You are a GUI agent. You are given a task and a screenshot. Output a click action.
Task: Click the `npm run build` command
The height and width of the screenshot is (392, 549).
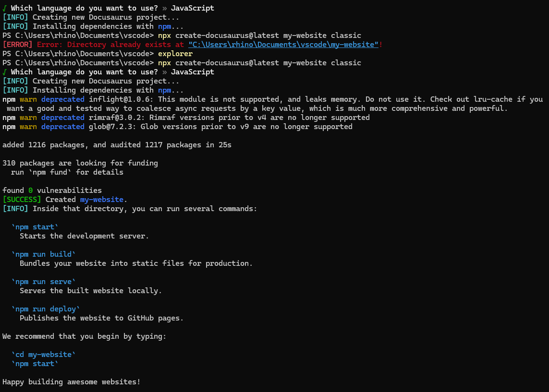coord(44,254)
